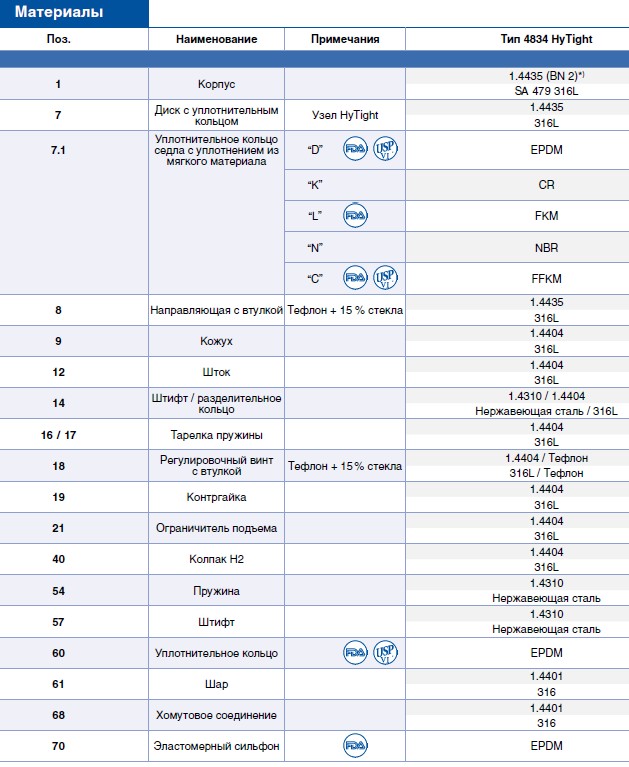Click 1.4401 in the Шар row
Viewport: 629px width, 767px height.
pyautogui.click(x=546, y=677)
